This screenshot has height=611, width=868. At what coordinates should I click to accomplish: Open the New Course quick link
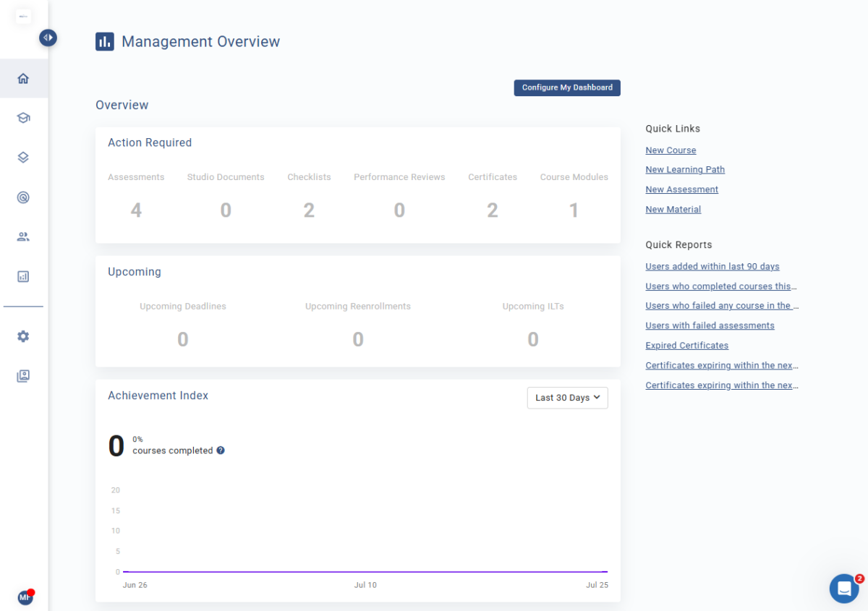(x=671, y=150)
